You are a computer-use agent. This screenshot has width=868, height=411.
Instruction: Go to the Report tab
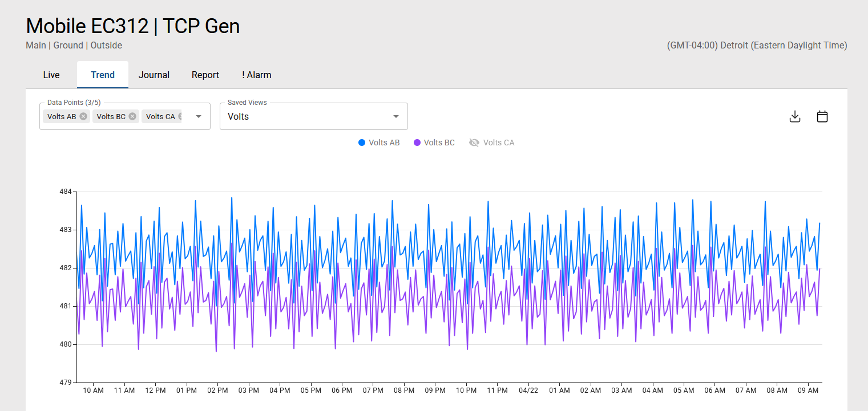(205, 75)
